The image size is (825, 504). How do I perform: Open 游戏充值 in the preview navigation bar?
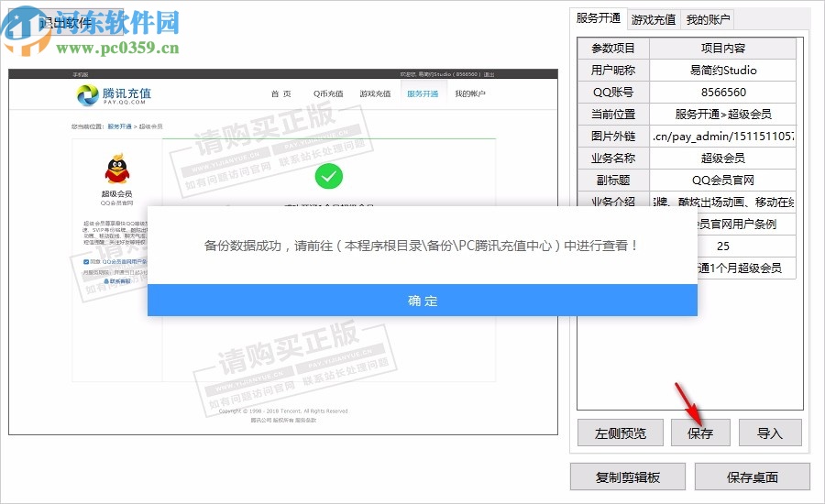pyautogui.click(x=375, y=93)
